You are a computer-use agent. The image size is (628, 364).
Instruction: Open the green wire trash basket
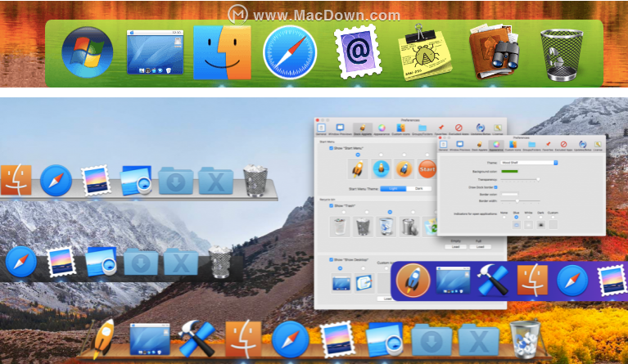[562, 55]
